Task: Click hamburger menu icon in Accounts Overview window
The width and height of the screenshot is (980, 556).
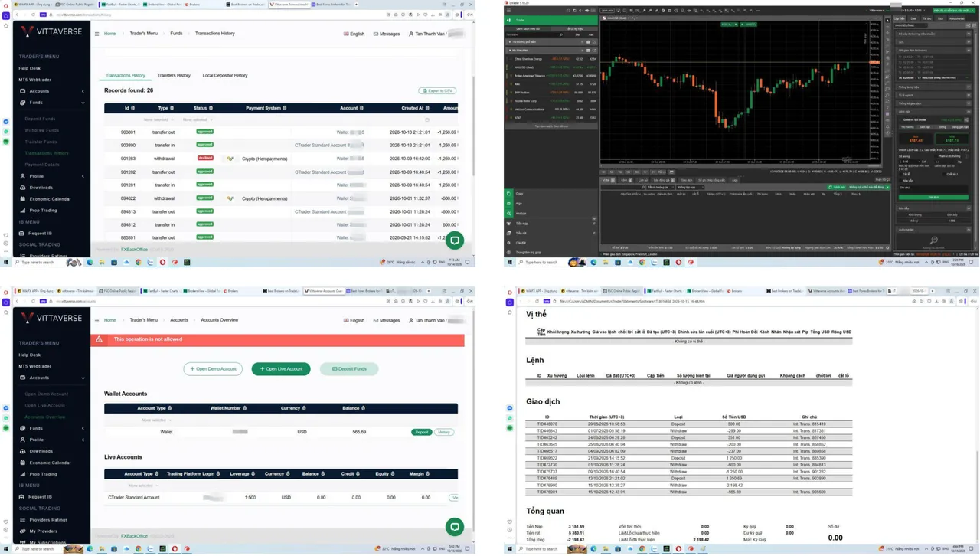Action: 97,320
